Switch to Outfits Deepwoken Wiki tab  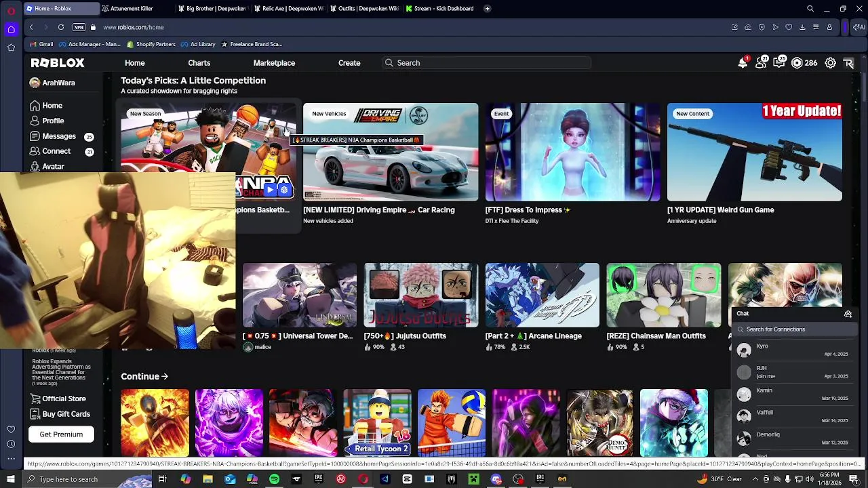point(365,9)
